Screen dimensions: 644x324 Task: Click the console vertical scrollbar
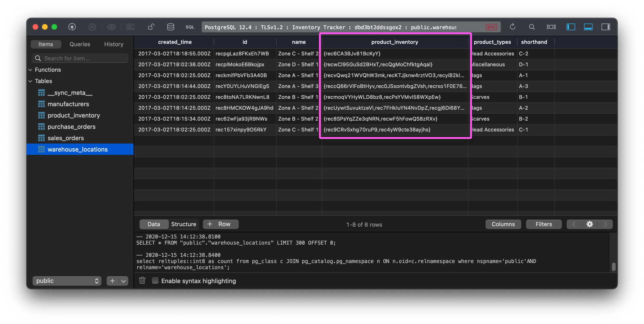tap(614, 267)
